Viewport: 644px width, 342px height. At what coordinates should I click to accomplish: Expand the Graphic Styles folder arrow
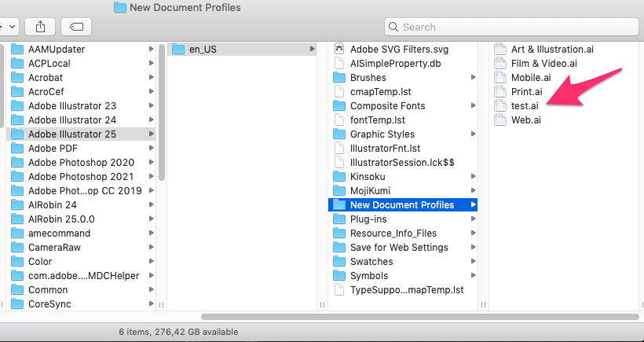pos(474,134)
